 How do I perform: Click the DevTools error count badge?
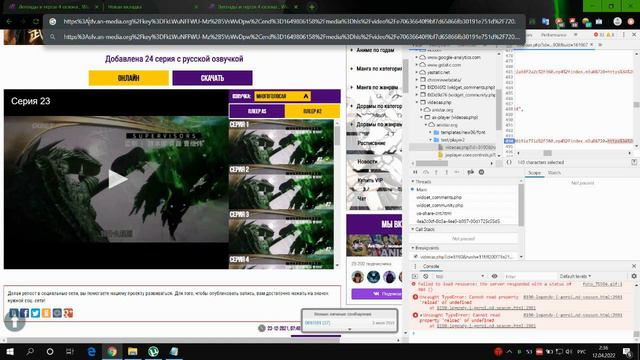click(x=598, y=35)
